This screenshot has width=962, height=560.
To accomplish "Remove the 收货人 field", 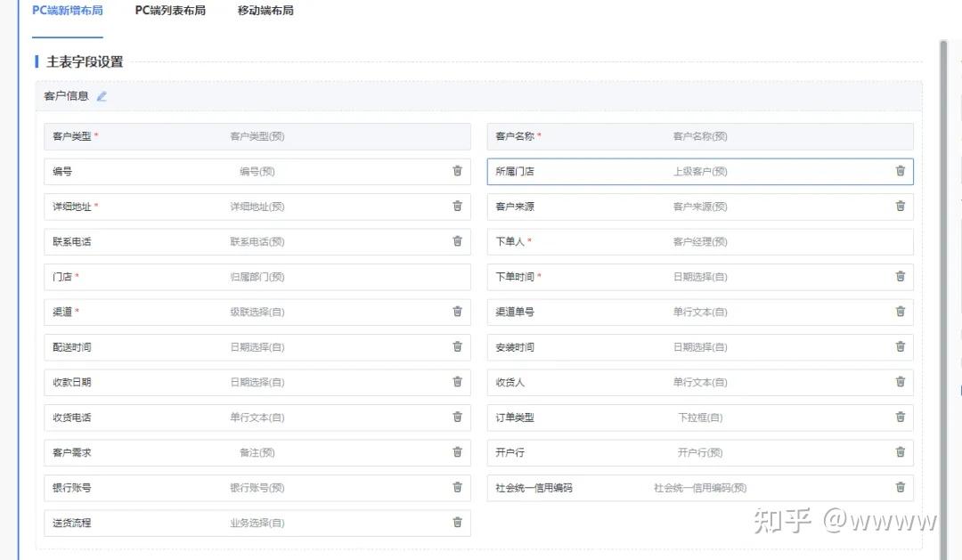I will point(900,382).
